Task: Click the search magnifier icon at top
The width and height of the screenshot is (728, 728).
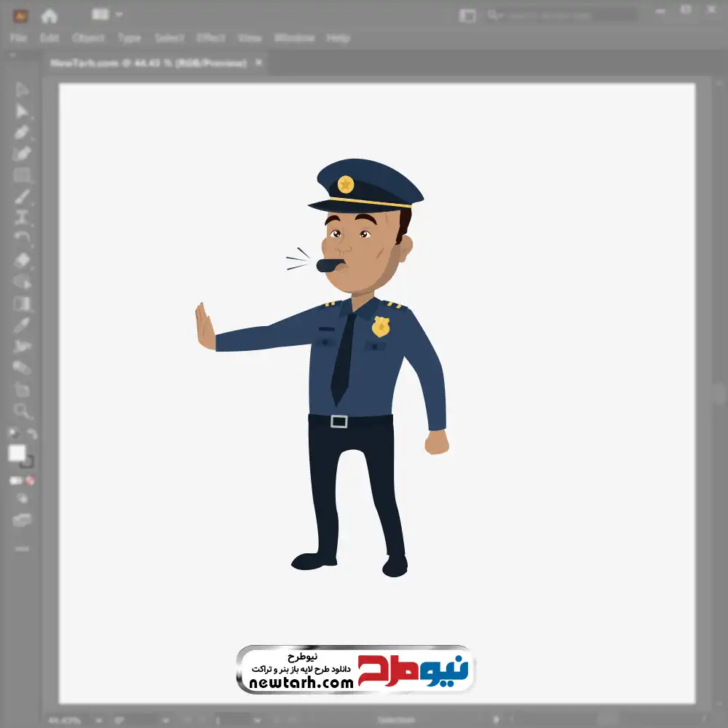Action: click(494, 15)
